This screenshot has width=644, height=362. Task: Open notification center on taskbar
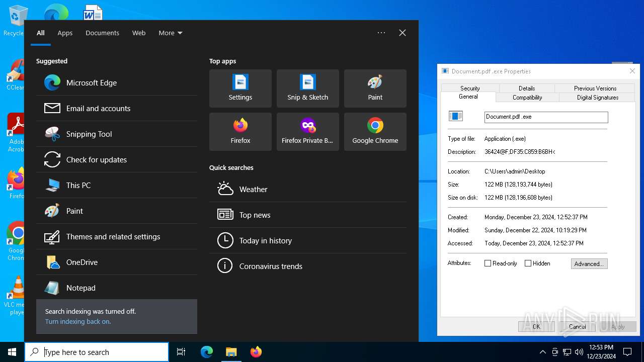627,352
